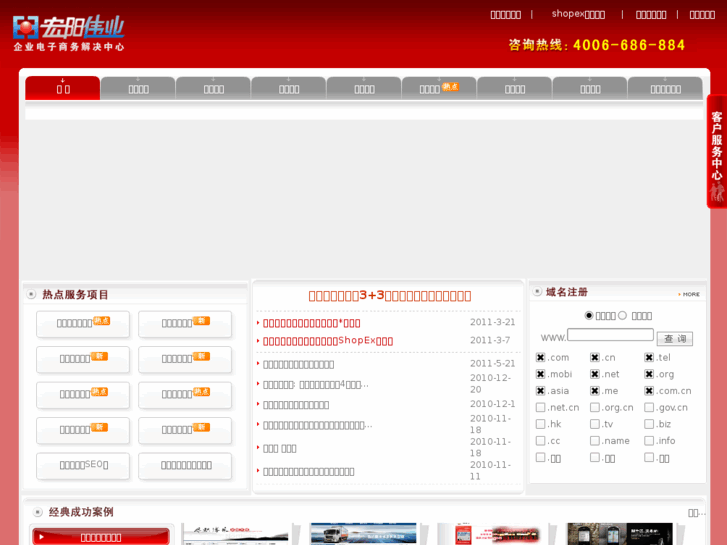Screen dimensions: 727x545
Task: Open the 客户服务中心 floating side panel
Action: point(717,151)
